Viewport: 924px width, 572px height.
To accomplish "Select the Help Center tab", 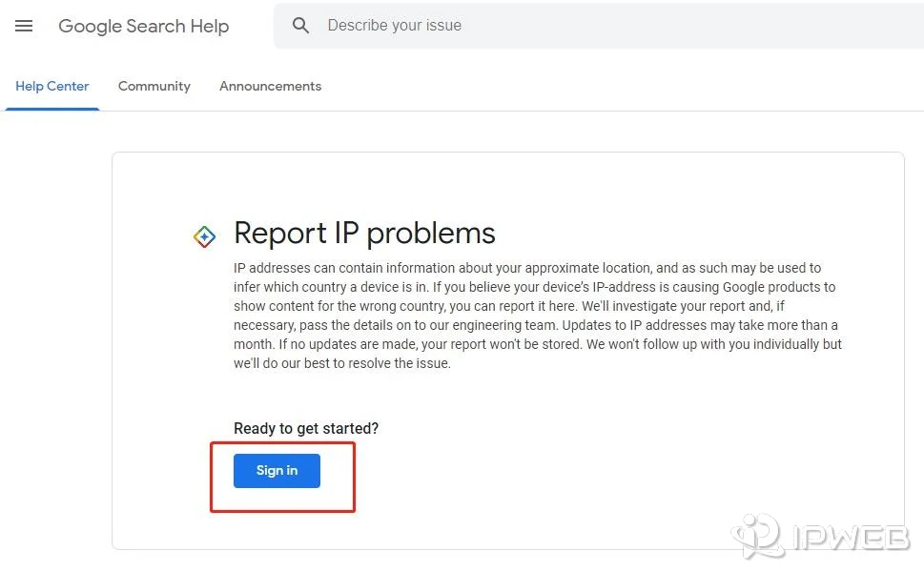I will coord(51,86).
